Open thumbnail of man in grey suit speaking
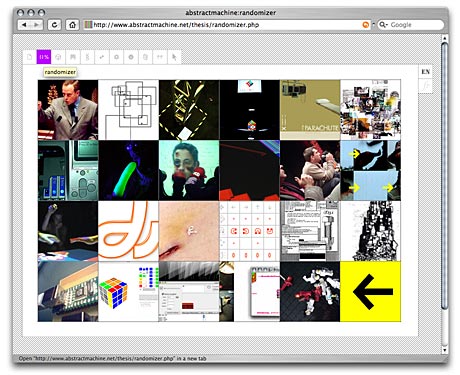 pos(68,110)
